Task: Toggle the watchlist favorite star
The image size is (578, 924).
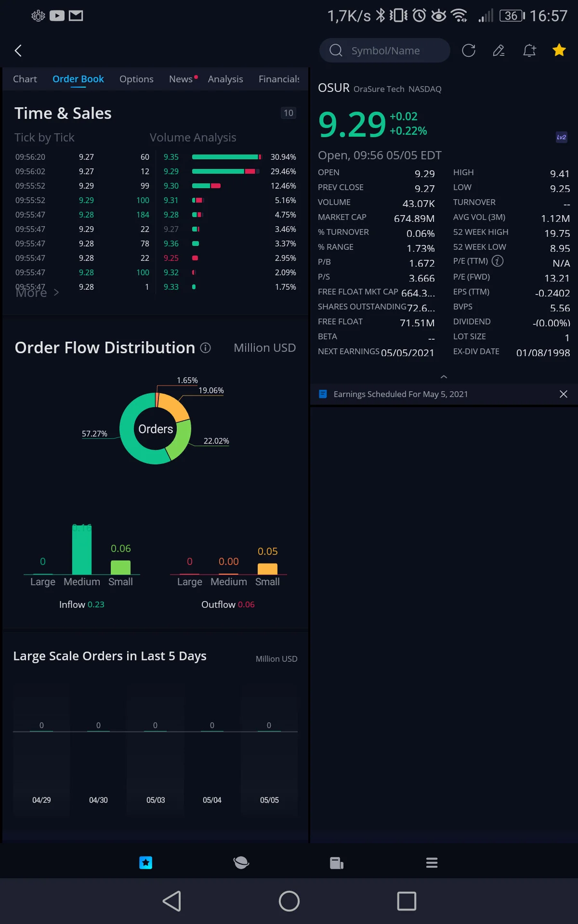Action: pyautogui.click(x=559, y=50)
